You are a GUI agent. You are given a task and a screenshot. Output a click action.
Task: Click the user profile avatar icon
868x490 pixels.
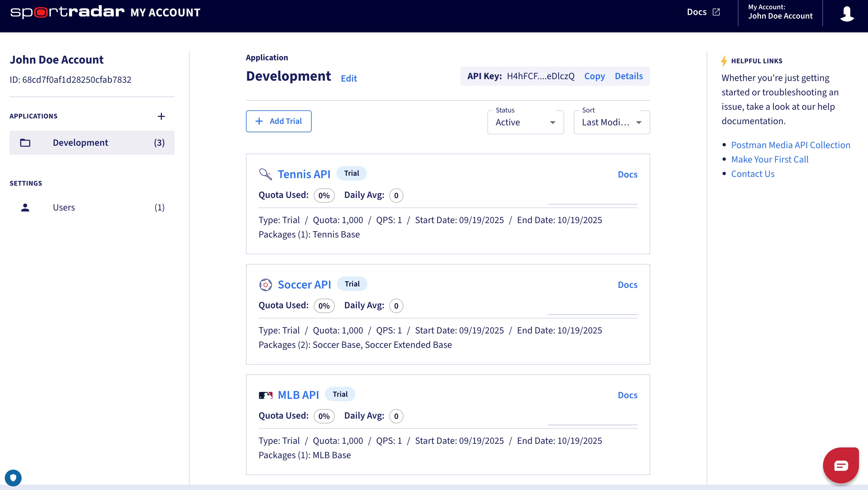point(846,13)
